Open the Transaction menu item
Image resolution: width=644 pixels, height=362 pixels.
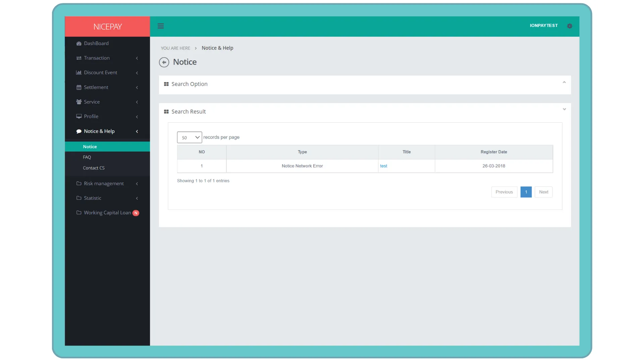coord(107,58)
